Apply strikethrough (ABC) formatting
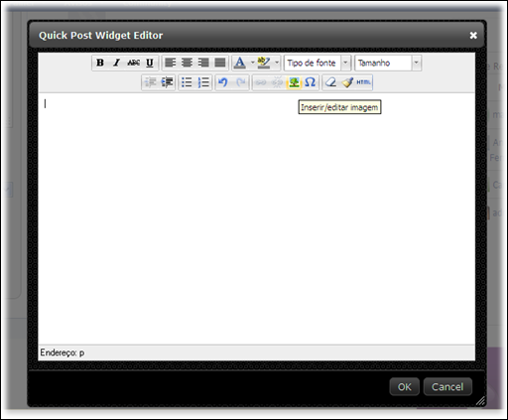Viewport: 508px width, 420px height. [x=133, y=63]
